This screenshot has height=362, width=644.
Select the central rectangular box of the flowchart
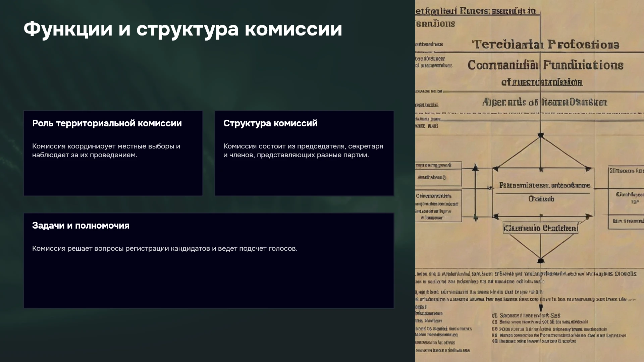point(543,192)
